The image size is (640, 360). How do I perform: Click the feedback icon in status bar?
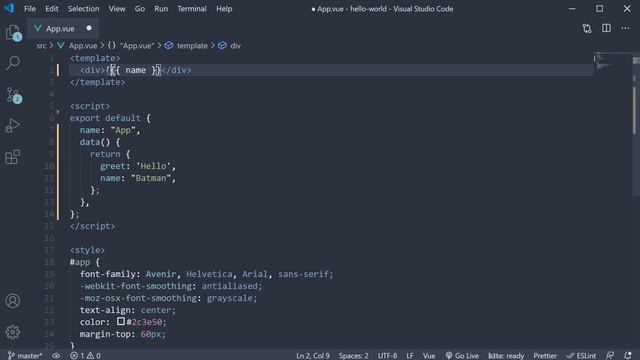[610, 356]
